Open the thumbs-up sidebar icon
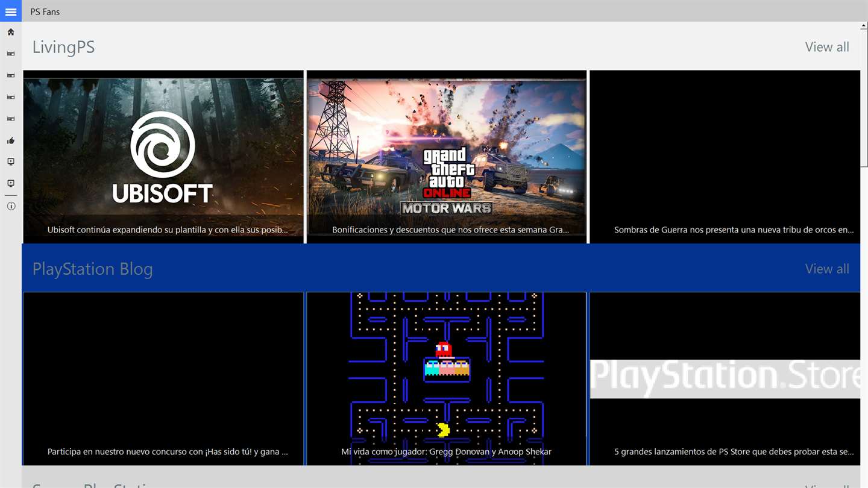868x488 pixels. [x=11, y=140]
